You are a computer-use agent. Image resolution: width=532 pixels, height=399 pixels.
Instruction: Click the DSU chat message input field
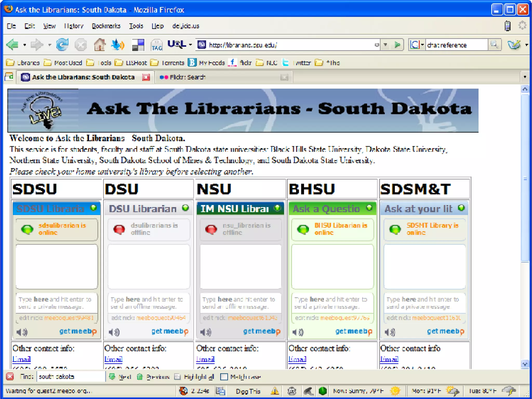[x=149, y=303]
